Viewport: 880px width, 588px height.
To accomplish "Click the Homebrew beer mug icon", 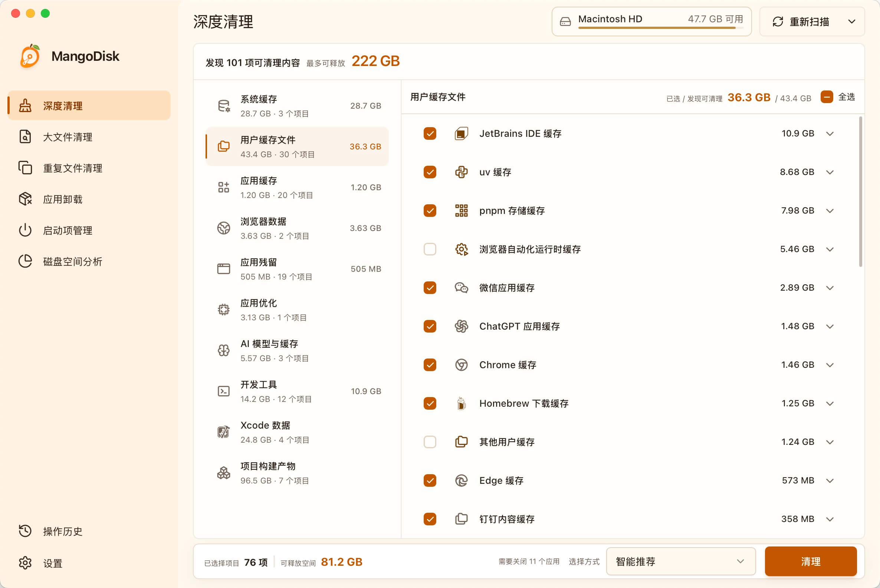I will (x=461, y=403).
